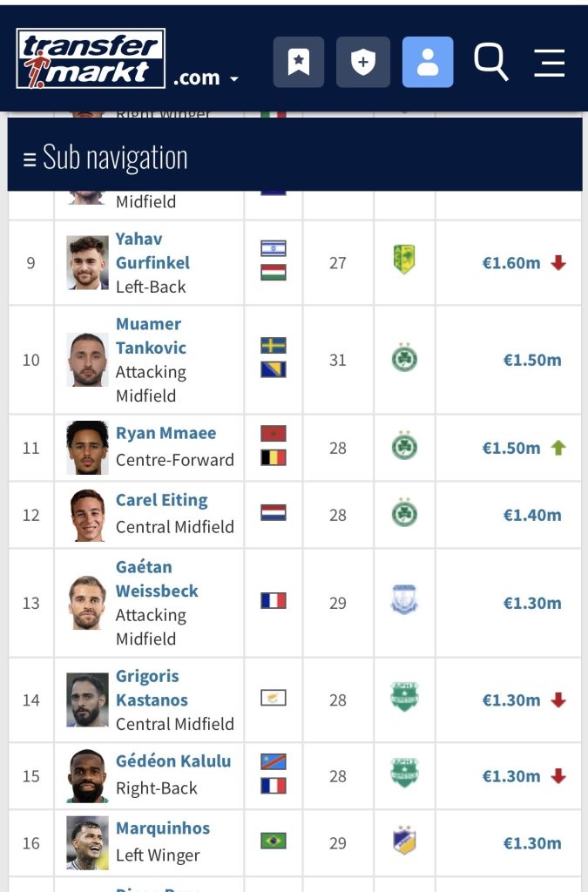Open Muamer Tankovic's player link
The width and height of the screenshot is (588, 892).
[x=151, y=335]
